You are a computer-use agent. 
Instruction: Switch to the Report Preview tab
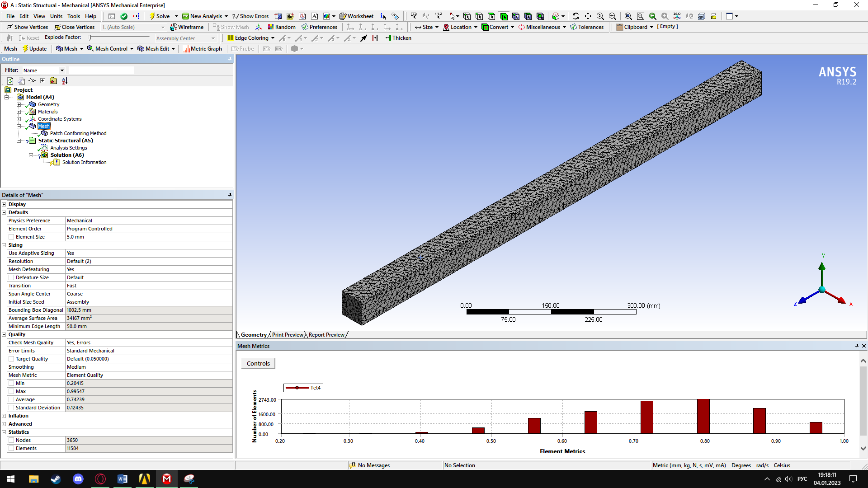tap(326, 335)
